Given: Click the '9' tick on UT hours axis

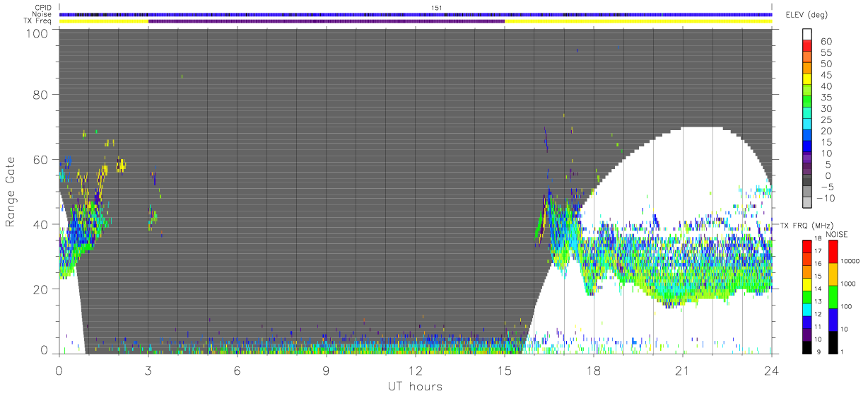Looking at the screenshot, I should (326, 370).
